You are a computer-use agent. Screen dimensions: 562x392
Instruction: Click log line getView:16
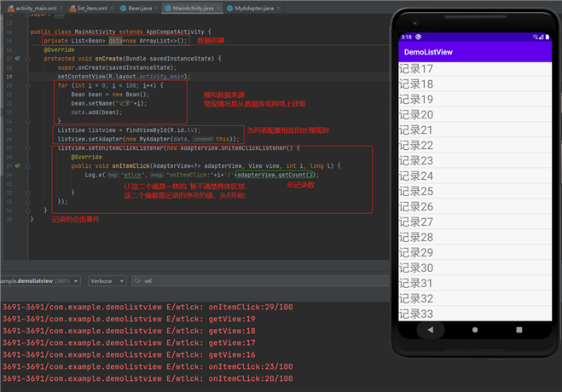129,355
